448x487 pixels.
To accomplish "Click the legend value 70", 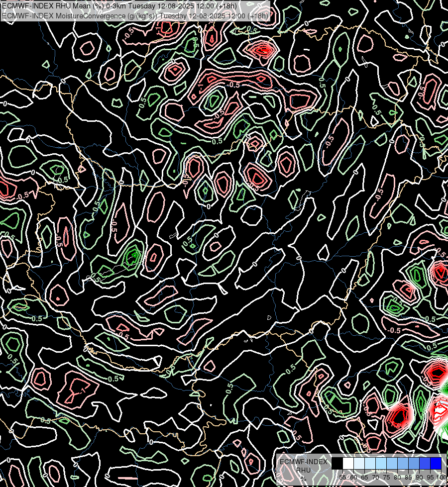I will 375,478.
